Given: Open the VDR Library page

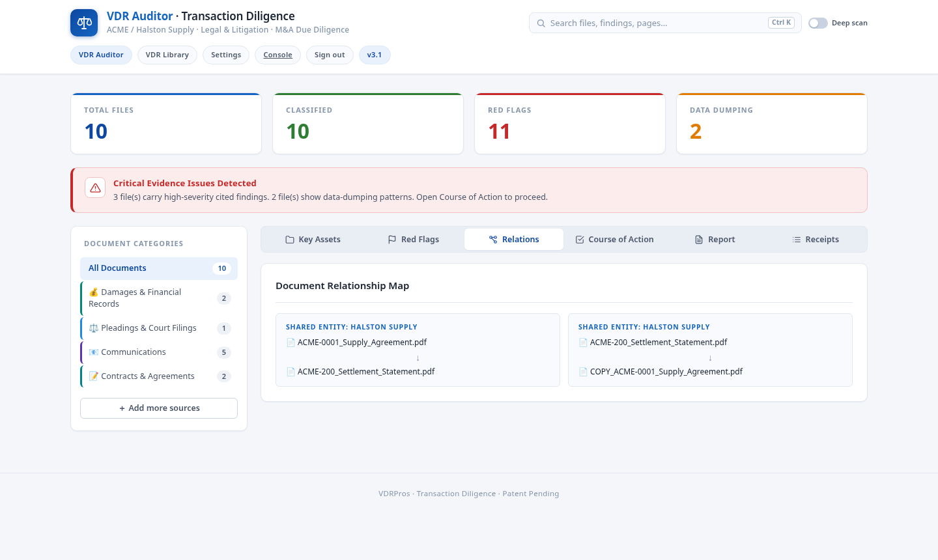Looking at the screenshot, I should point(167,55).
